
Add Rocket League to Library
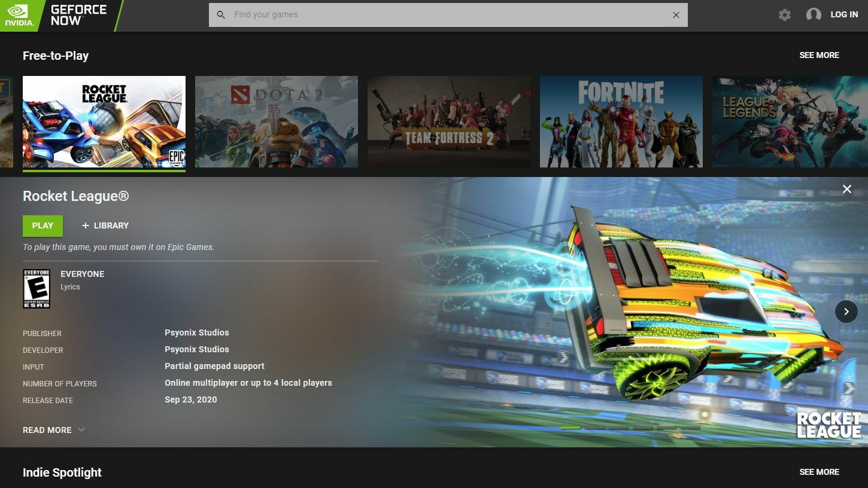[105, 225]
